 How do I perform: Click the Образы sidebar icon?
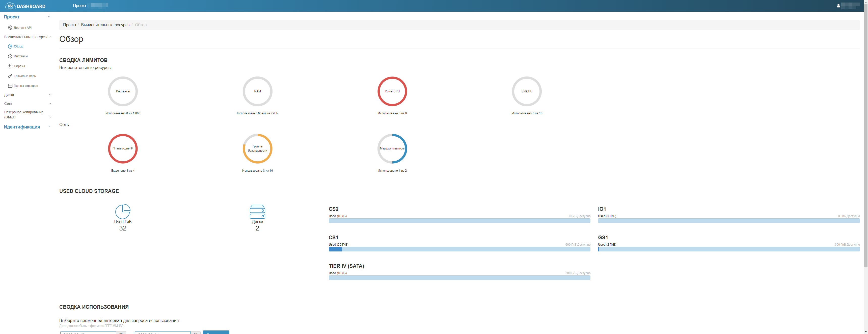(10, 66)
